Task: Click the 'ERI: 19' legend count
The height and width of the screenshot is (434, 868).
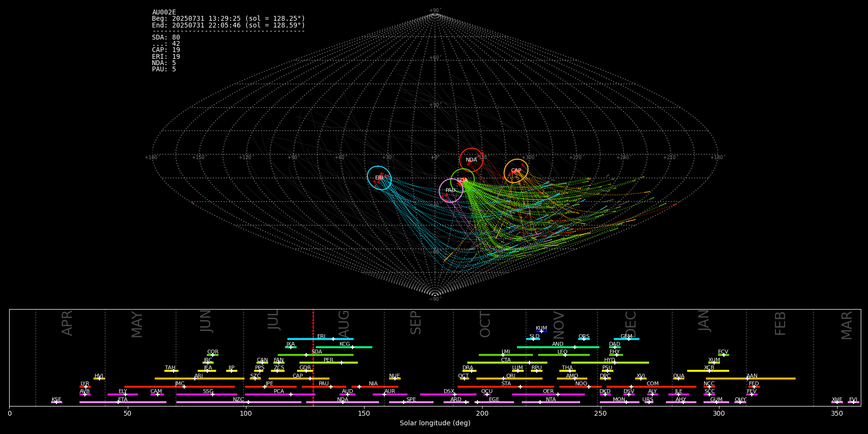Action: (x=166, y=57)
